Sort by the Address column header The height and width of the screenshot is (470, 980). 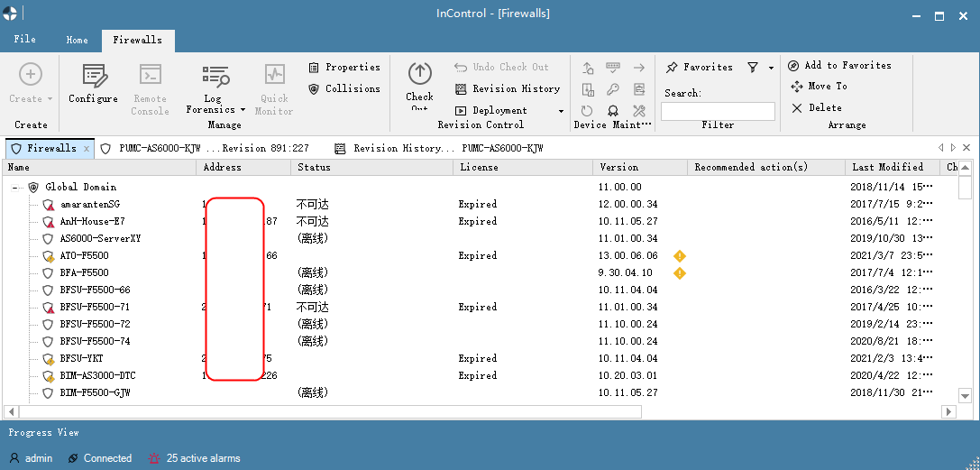pyautogui.click(x=243, y=168)
